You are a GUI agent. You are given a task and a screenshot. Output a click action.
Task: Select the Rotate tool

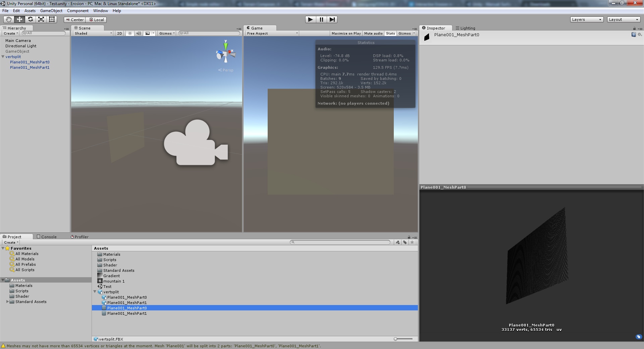point(30,19)
